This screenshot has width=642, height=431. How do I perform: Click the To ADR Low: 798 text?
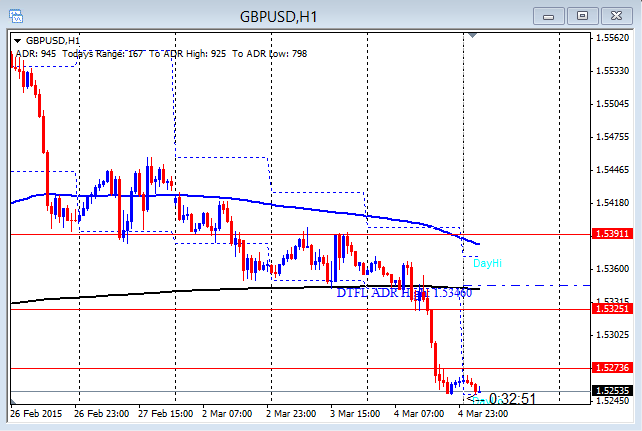click(269, 54)
